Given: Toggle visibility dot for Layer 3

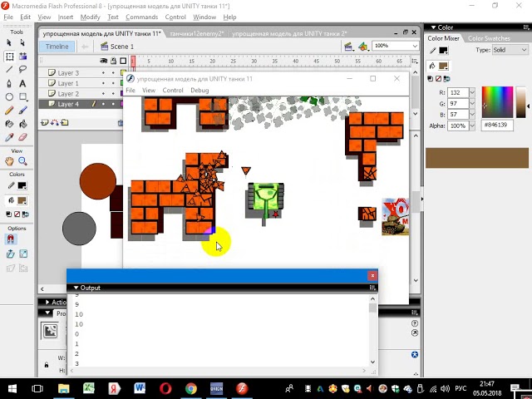Looking at the screenshot, I should [103, 73].
